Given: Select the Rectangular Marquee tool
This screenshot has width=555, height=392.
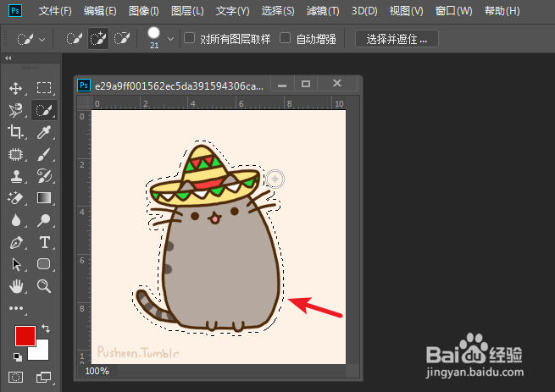Looking at the screenshot, I should click(x=44, y=88).
